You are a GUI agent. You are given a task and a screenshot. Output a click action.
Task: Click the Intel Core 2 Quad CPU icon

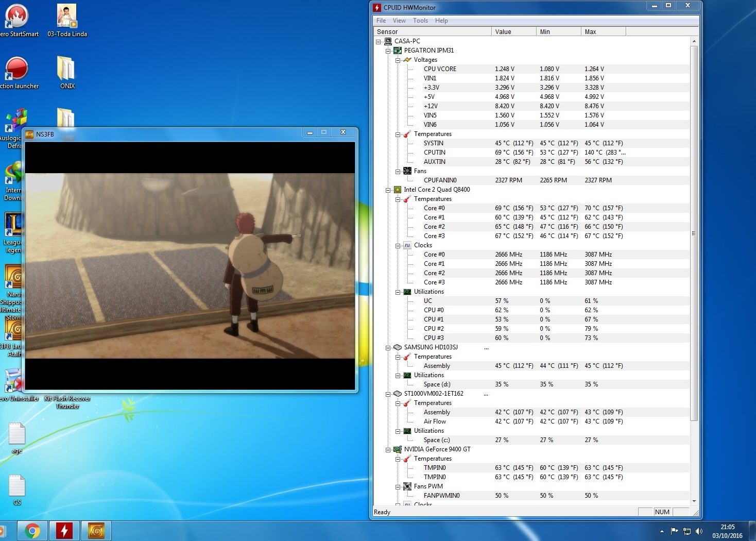pyautogui.click(x=398, y=190)
